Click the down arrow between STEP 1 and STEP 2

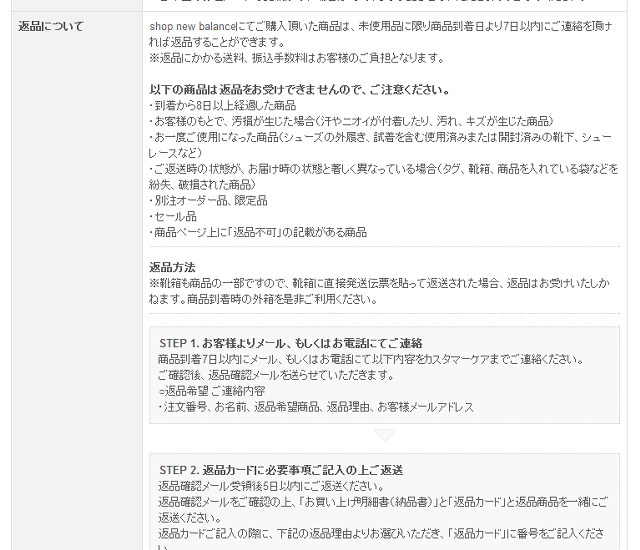click(384, 435)
